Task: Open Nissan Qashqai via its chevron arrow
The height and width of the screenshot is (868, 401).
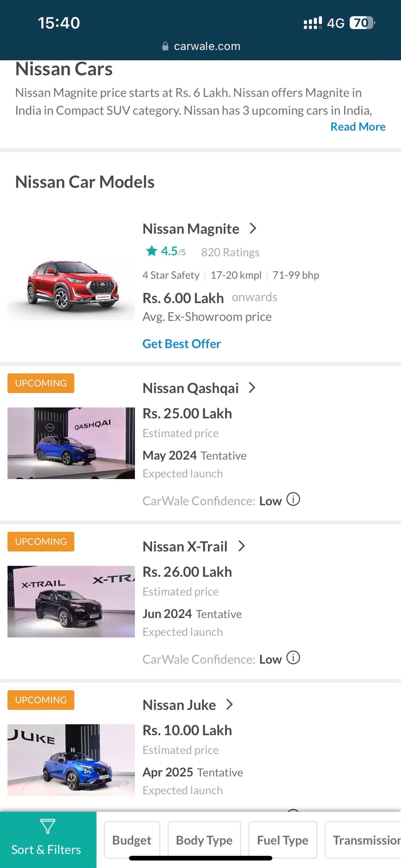Action: 252,388
